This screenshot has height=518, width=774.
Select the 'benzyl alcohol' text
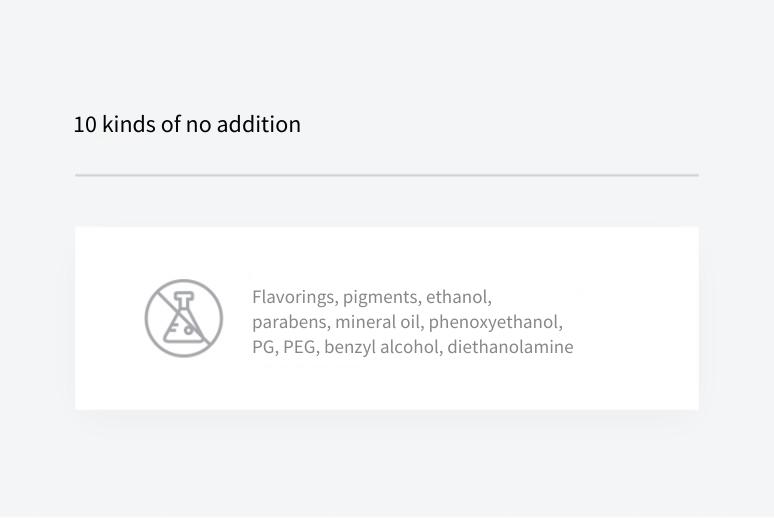pos(381,347)
